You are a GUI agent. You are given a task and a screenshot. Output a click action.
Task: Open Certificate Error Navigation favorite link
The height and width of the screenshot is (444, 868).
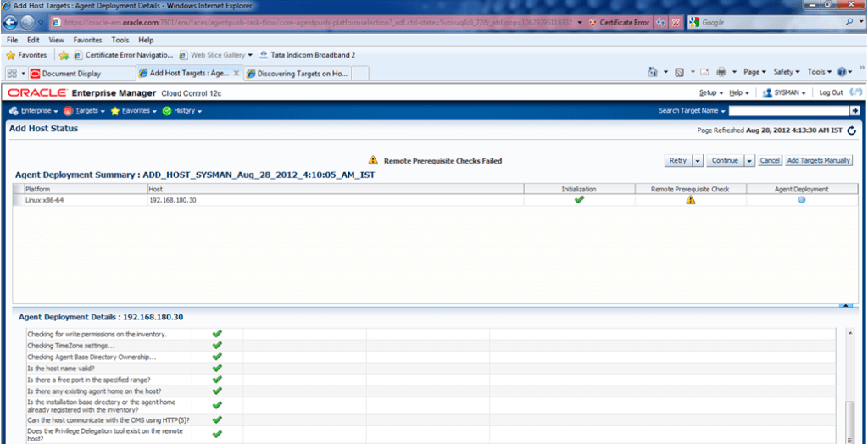click(x=124, y=55)
